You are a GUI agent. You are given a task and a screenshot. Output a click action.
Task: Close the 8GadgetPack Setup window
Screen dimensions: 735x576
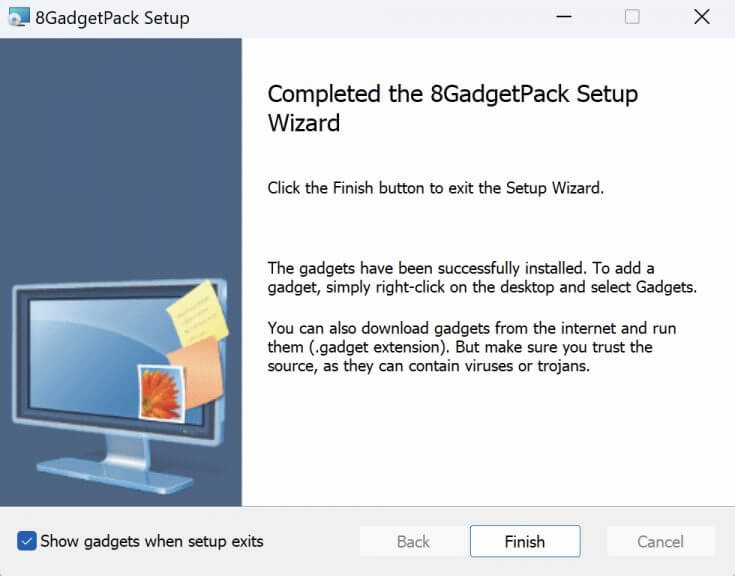tap(702, 18)
